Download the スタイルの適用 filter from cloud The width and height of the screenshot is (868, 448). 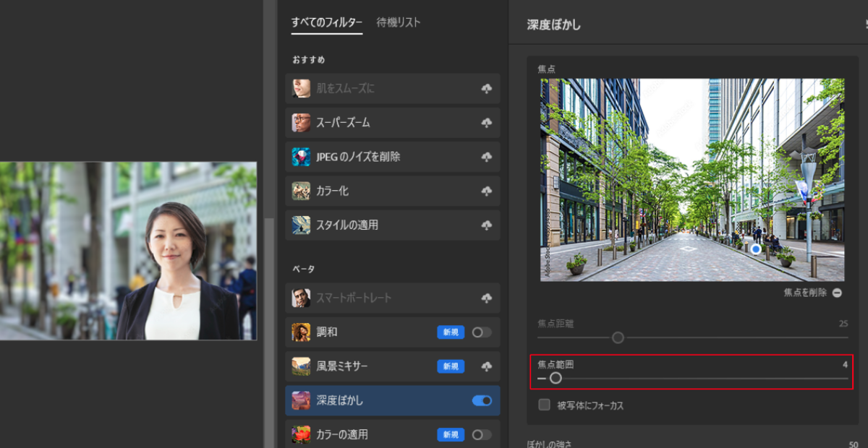[x=486, y=225]
